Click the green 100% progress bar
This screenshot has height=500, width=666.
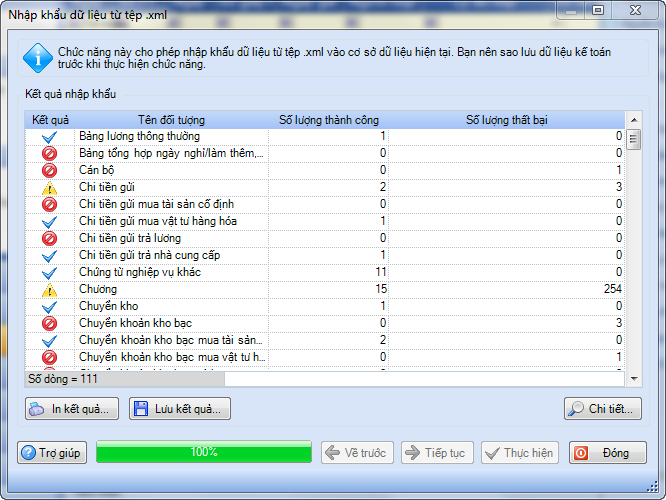click(204, 453)
